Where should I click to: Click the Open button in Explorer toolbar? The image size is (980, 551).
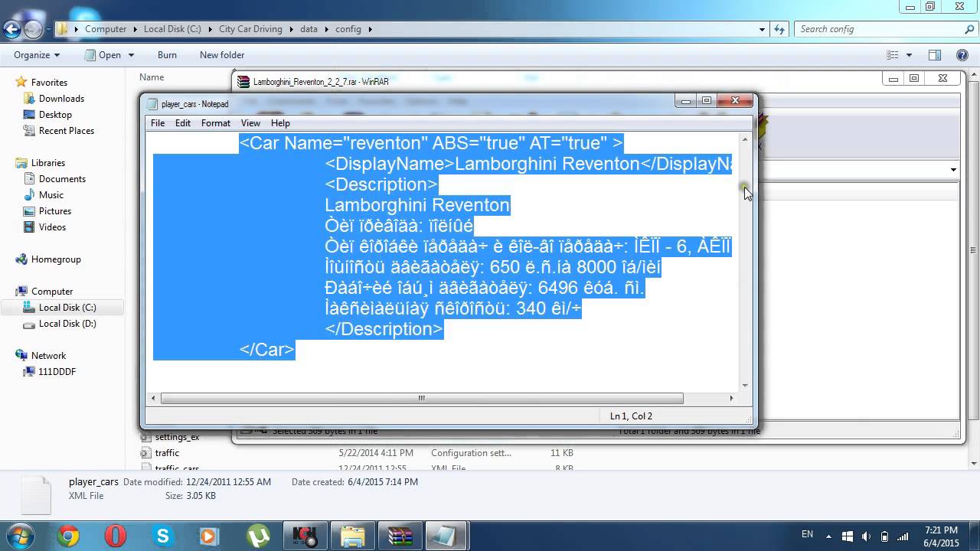(x=103, y=55)
